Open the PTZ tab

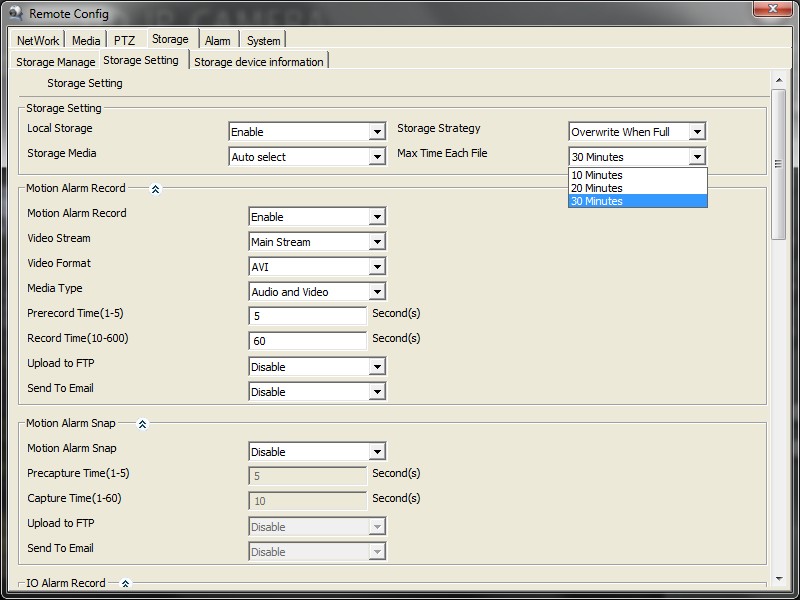(124, 40)
